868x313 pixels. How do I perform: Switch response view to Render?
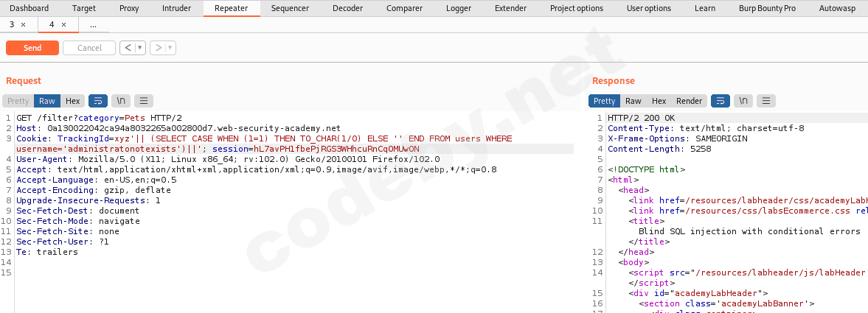click(x=690, y=101)
